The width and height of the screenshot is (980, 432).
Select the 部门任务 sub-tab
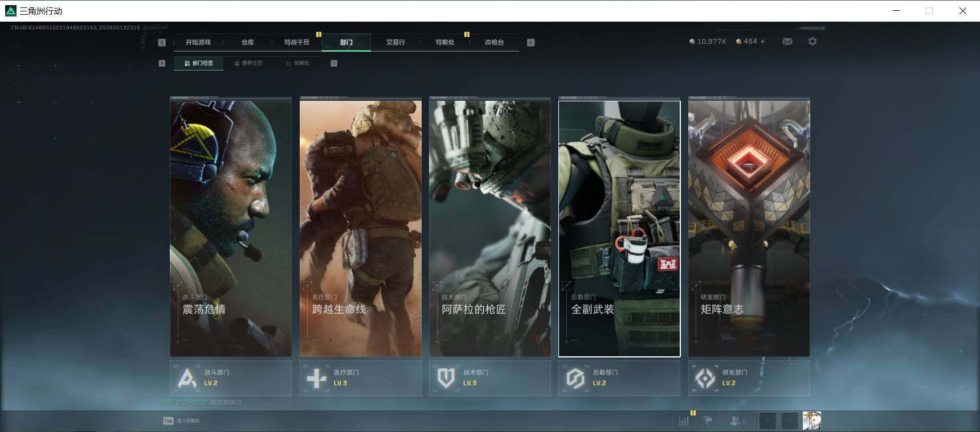tap(198, 63)
